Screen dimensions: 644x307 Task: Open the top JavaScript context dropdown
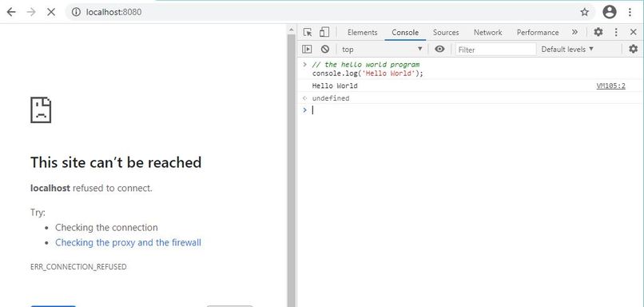pyautogui.click(x=383, y=50)
